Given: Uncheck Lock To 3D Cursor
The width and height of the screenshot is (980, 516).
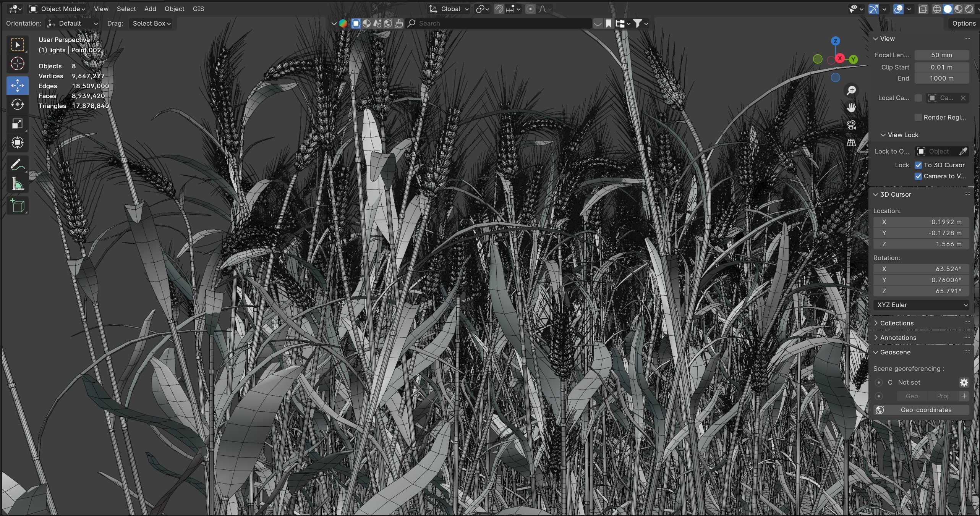Looking at the screenshot, I should point(918,165).
